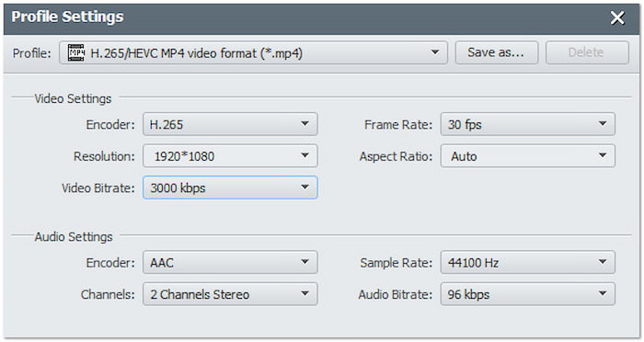
Task: Expand the Frame Rate 30 fps dropdown
Action: pos(528,124)
